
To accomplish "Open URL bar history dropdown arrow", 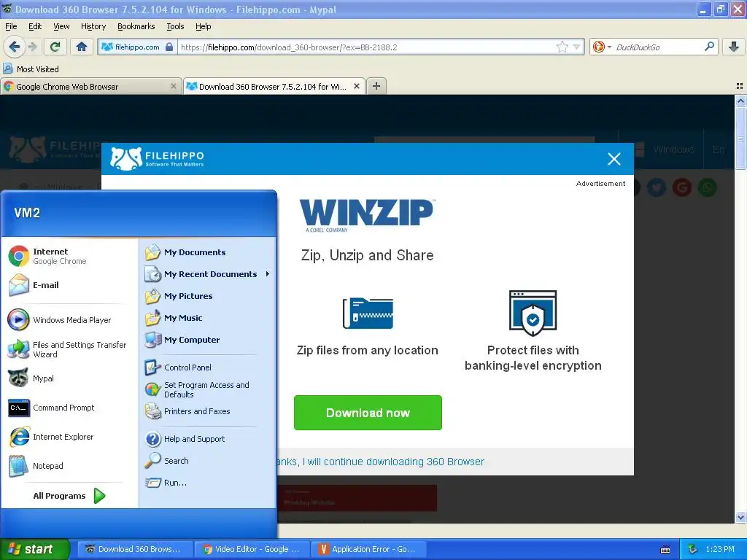I will [x=577, y=47].
